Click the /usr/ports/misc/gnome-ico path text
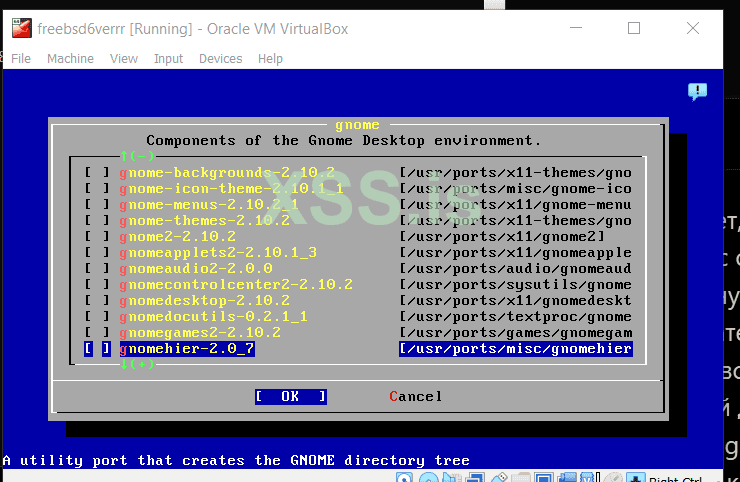Screen dimensions: 740x482 click(516, 188)
